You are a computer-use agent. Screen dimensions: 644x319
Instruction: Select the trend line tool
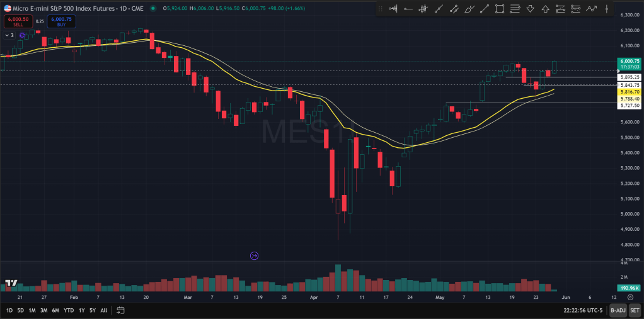pyautogui.click(x=485, y=9)
